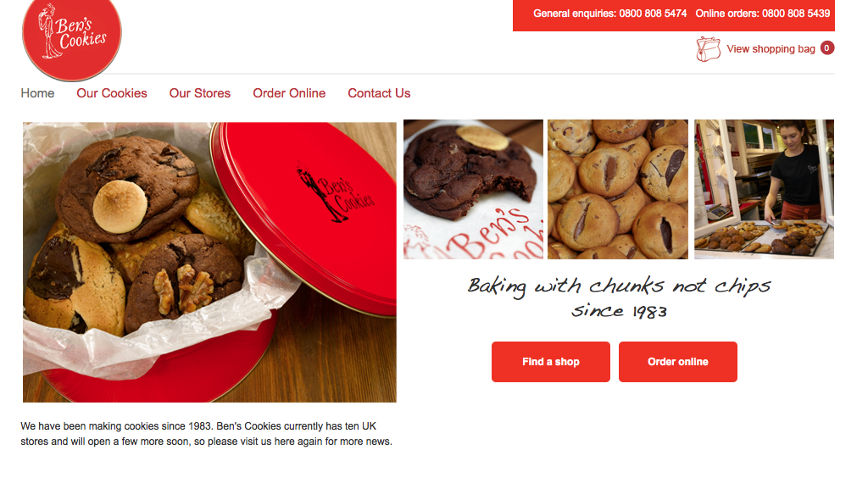The width and height of the screenshot is (868, 489).
Task: Click the red Order online button
Action: click(678, 362)
